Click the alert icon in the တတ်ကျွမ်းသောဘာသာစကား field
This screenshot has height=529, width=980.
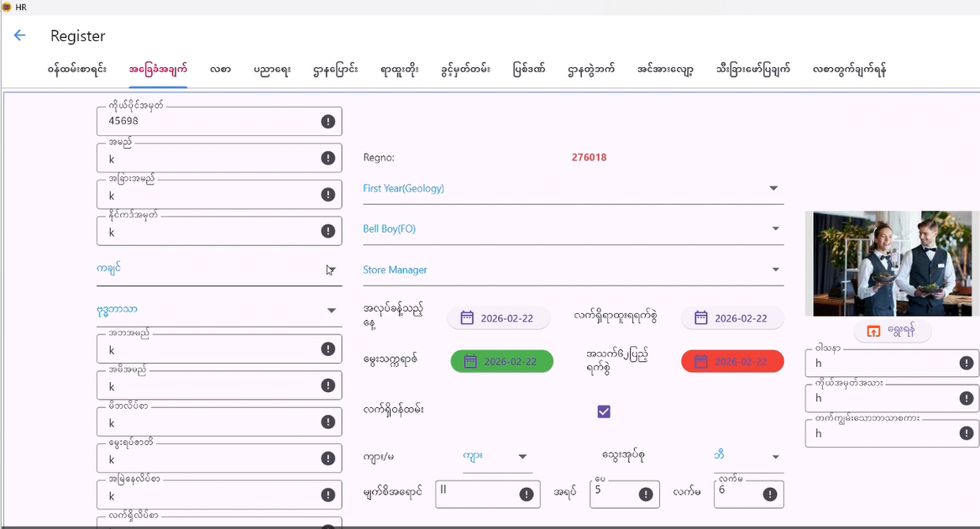pos(967,432)
